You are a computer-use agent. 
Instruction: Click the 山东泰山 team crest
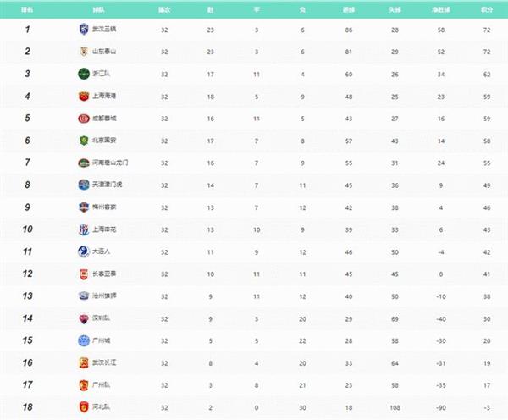pyautogui.click(x=84, y=52)
